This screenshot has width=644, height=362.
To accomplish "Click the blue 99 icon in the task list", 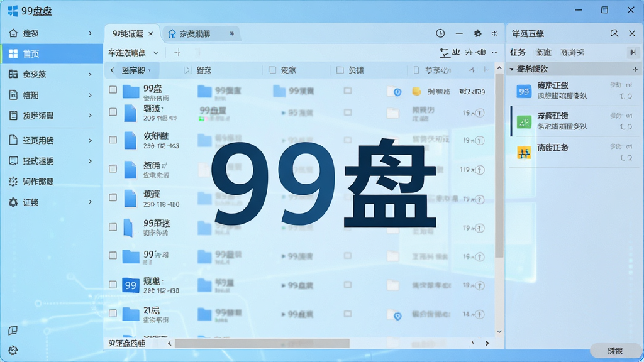I will [x=524, y=91].
